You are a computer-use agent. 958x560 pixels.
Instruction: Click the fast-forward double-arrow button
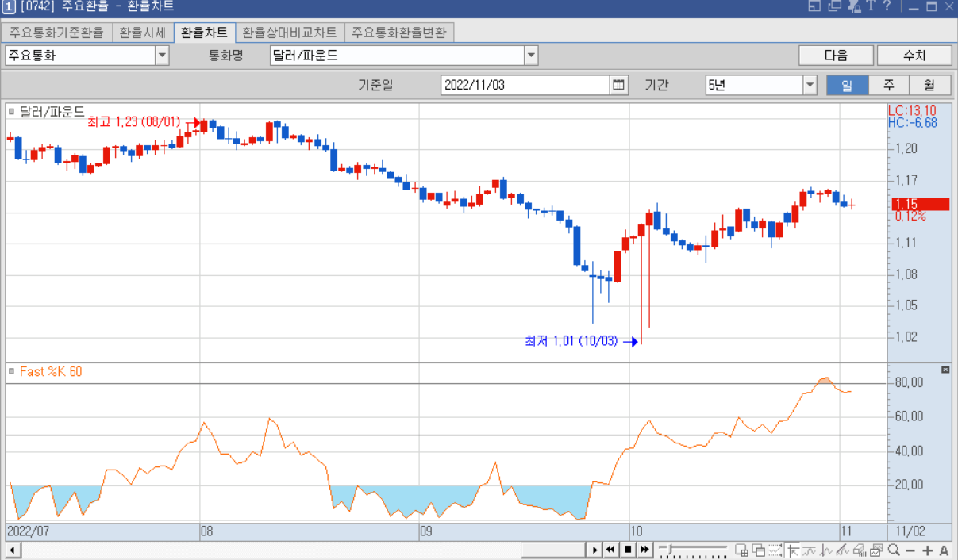644,550
